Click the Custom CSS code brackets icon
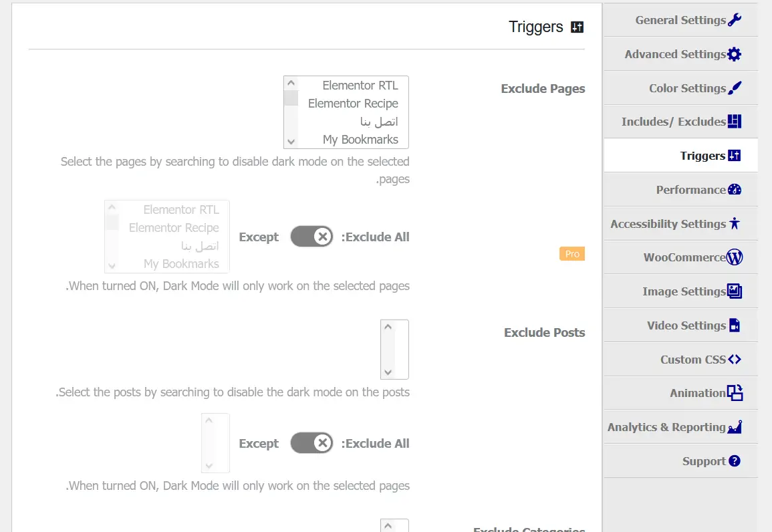Image resolution: width=772 pixels, height=532 pixels. pyautogui.click(x=735, y=360)
